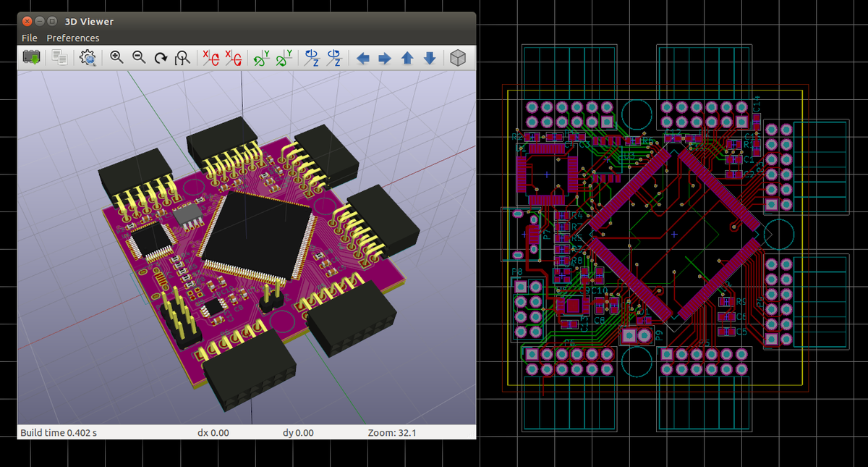This screenshot has height=467, width=868.
Task: Click the 'Zoom: 32.1' status field
Action: [392, 433]
